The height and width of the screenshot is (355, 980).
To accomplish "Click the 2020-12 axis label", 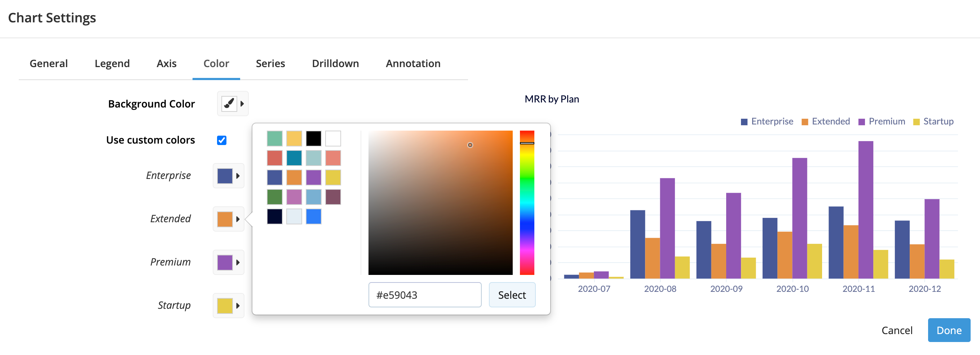I will (x=925, y=289).
